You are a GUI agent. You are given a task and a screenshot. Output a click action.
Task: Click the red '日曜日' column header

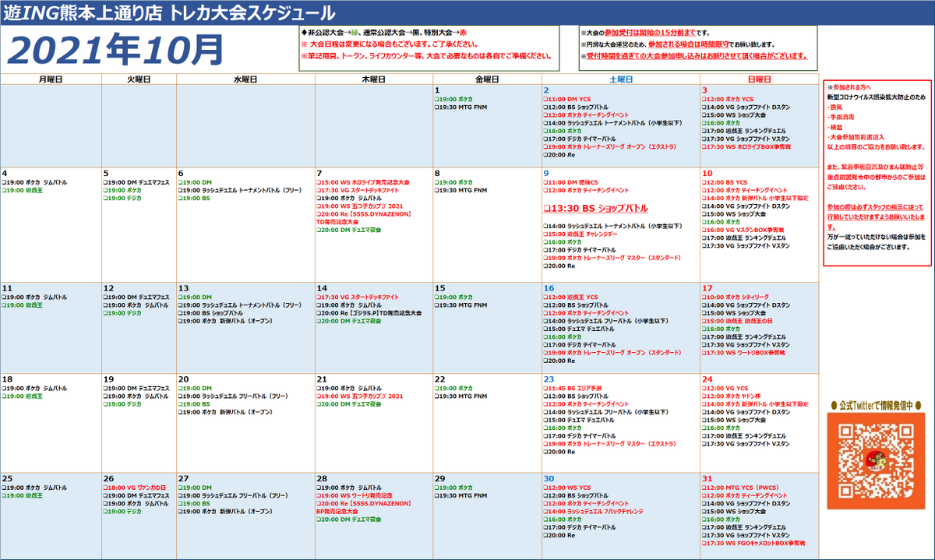pos(759,79)
